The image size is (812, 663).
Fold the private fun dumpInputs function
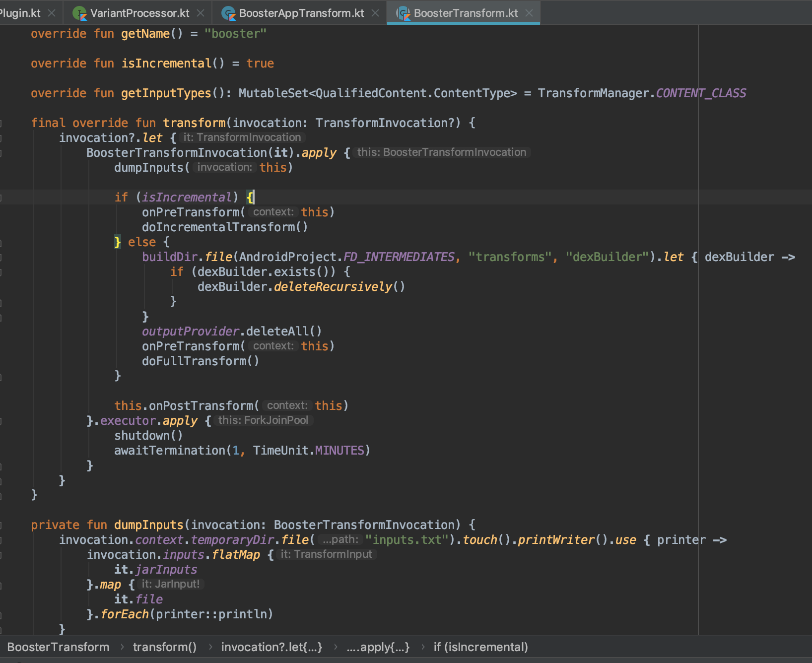click(1, 525)
